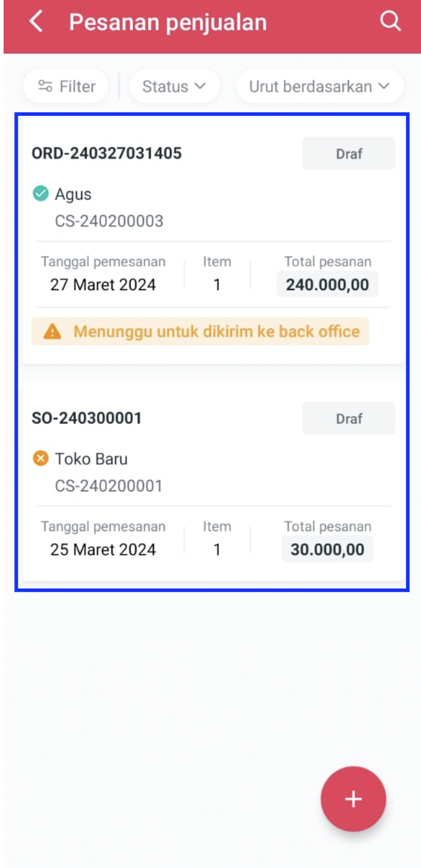Viewport: 421px width, 868px height.
Task: Open search with magnifier icon
Action: click(x=390, y=21)
